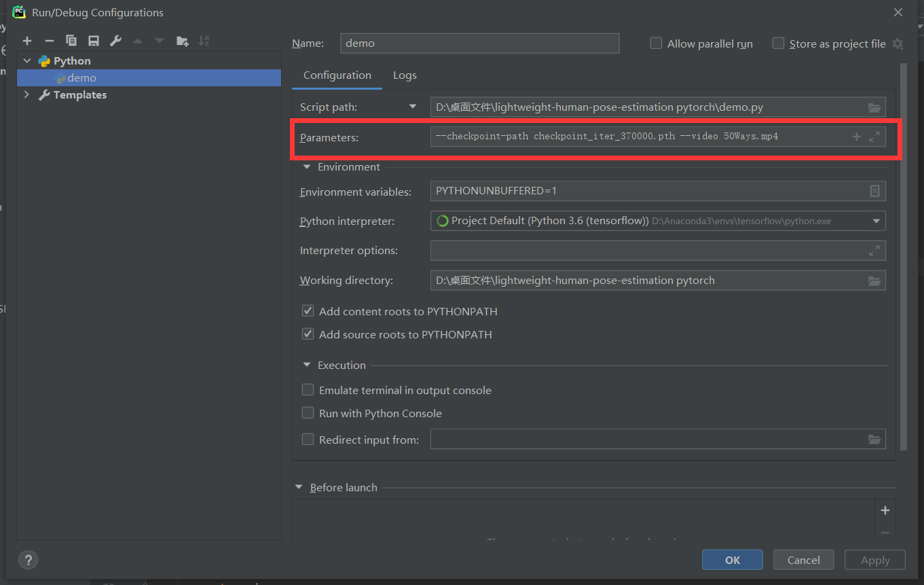Open the environment variables editor
This screenshot has height=585, width=924.
point(874,191)
